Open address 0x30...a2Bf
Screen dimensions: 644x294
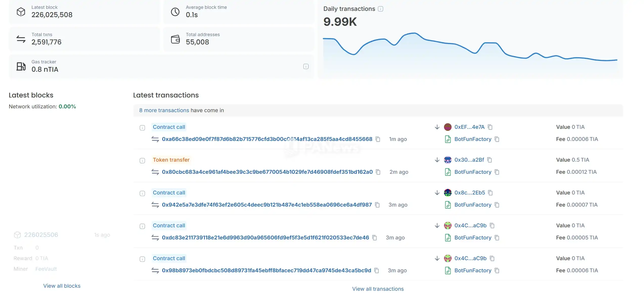(x=469, y=160)
